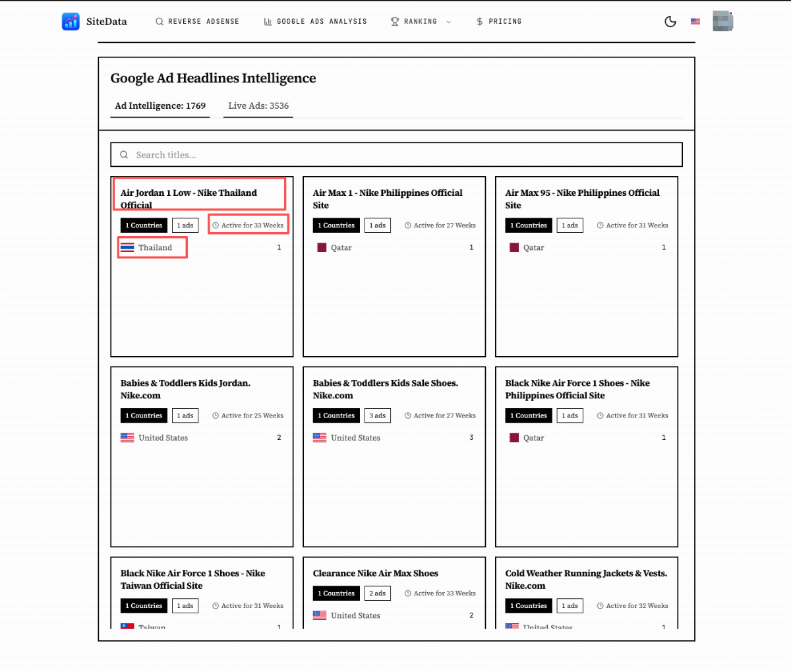The image size is (791, 672).
Task: Switch to Ad Intelligence: 1769 tab
Action: [x=160, y=106]
